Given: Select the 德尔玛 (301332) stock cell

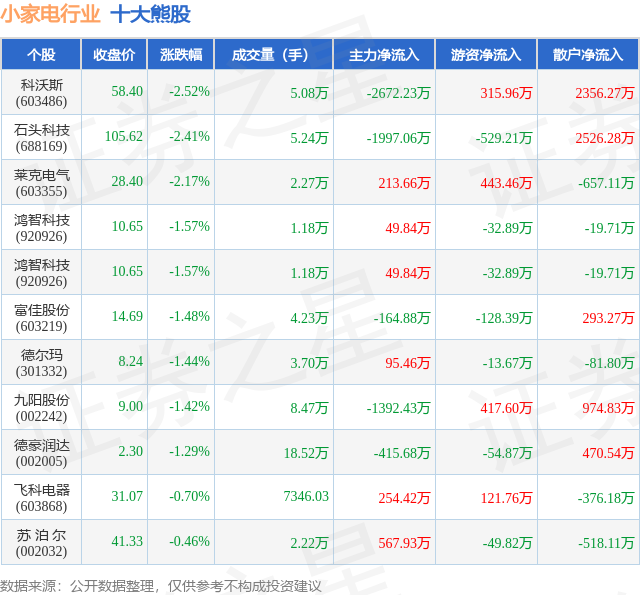Looking at the screenshot, I should click(x=41, y=362).
